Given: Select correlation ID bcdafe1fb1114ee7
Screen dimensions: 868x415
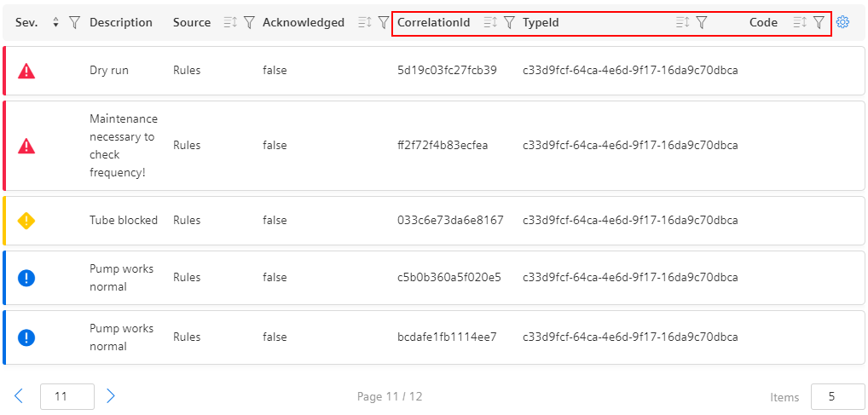Looking at the screenshot, I should (x=448, y=337).
